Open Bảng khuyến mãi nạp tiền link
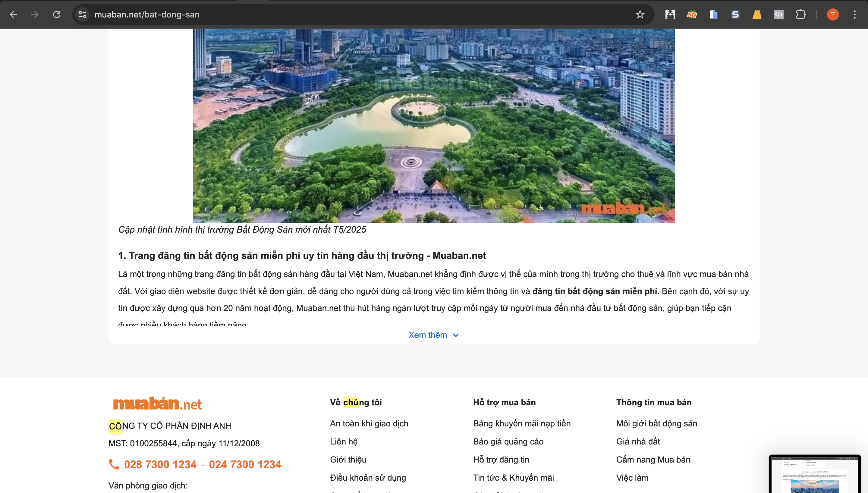This screenshot has width=868, height=493. (522, 424)
